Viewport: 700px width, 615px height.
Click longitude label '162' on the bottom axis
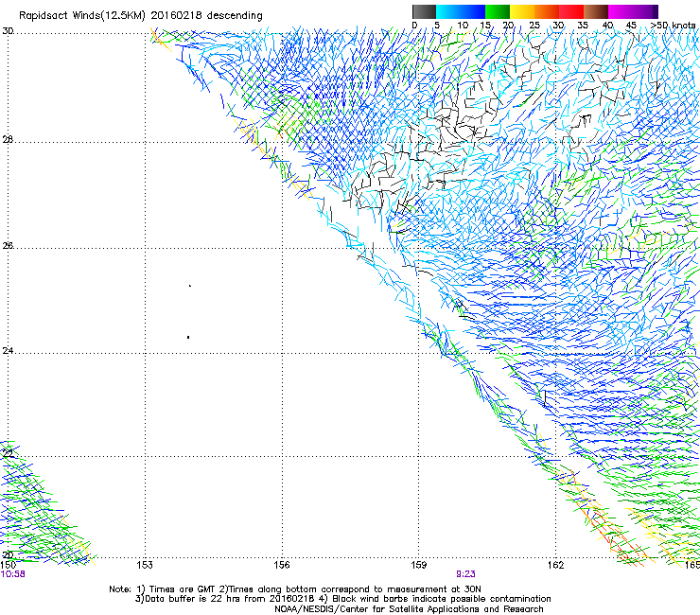click(x=555, y=565)
